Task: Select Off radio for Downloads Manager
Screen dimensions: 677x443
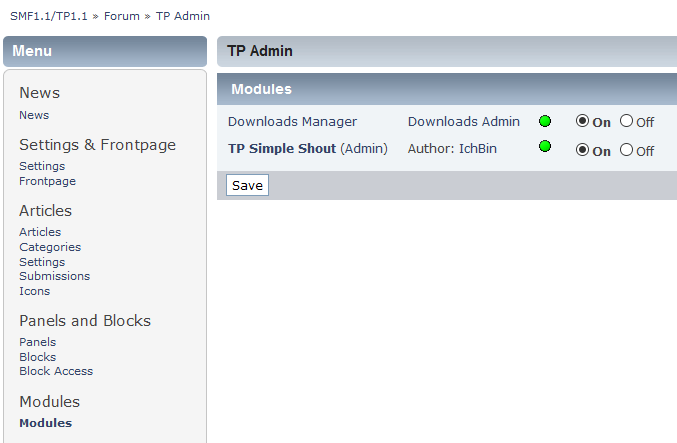Action: (626, 121)
